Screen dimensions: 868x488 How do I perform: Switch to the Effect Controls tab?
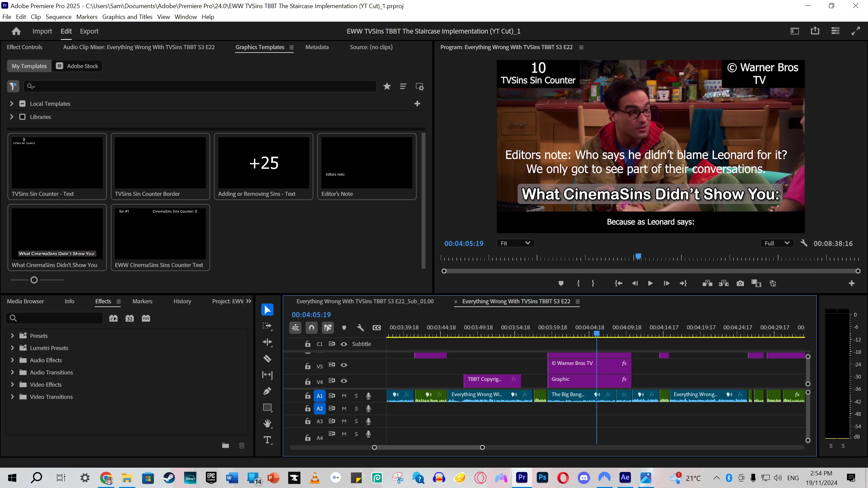tap(24, 47)
